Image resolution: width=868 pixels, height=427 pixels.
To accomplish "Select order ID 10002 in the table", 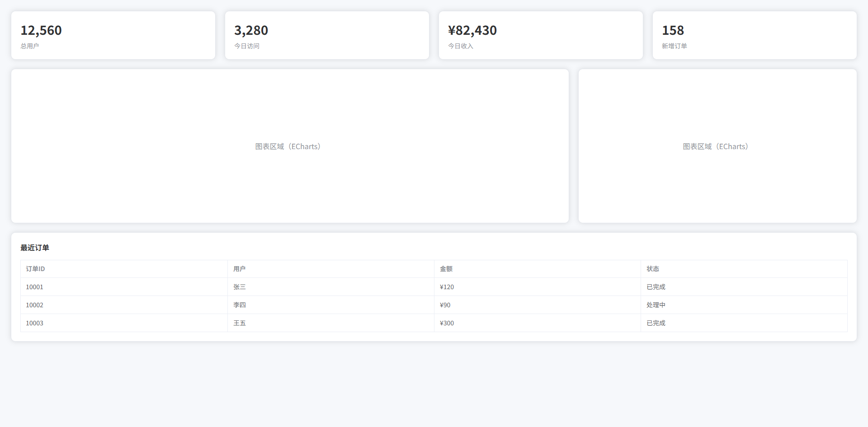I will (34, 305).
